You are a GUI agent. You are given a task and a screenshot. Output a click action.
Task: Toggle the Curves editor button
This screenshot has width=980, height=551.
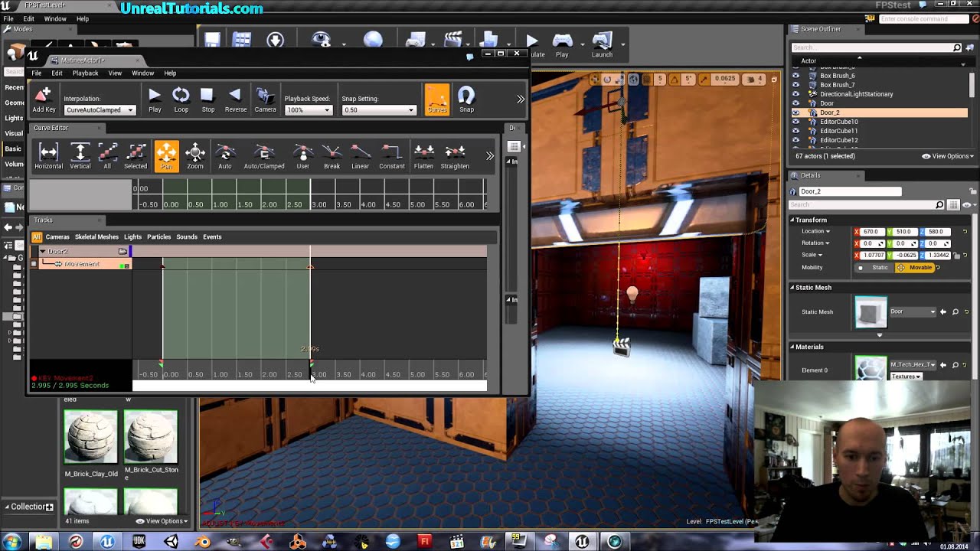coord(437,99)
